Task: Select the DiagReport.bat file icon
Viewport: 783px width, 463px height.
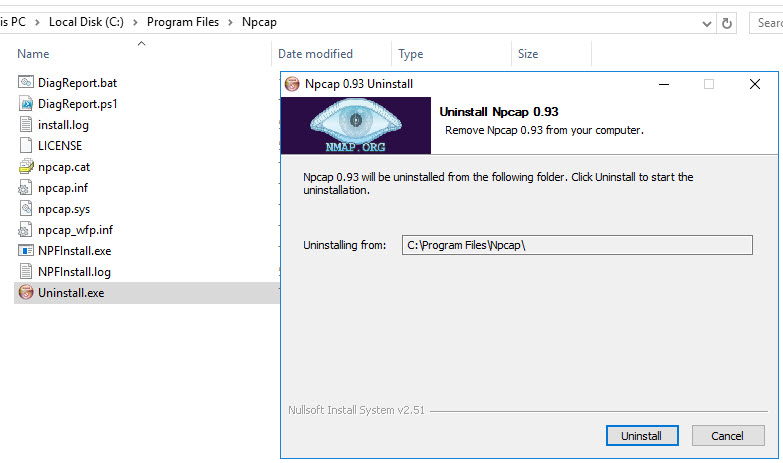Action: pos(26,82)
